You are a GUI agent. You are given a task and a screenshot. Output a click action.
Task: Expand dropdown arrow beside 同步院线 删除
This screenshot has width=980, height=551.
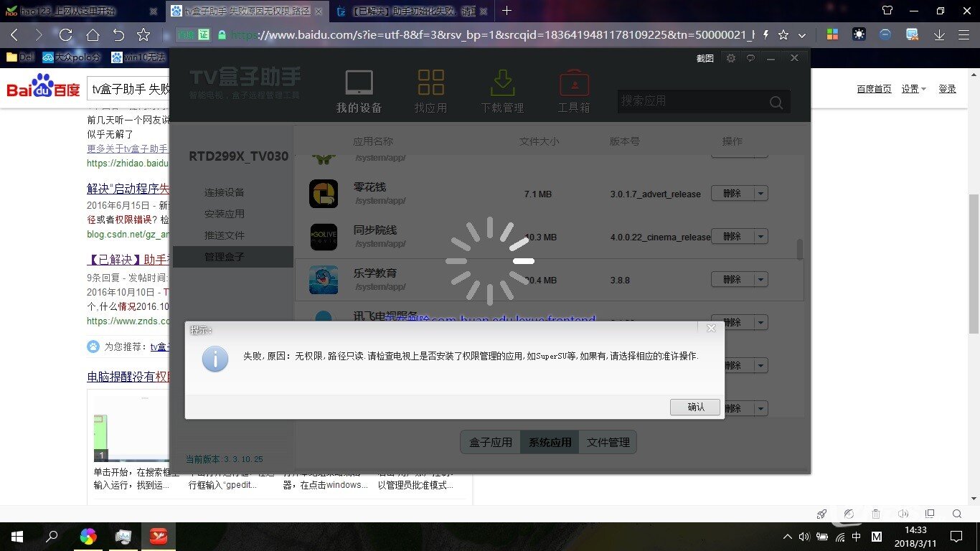(x=761, y=237)
